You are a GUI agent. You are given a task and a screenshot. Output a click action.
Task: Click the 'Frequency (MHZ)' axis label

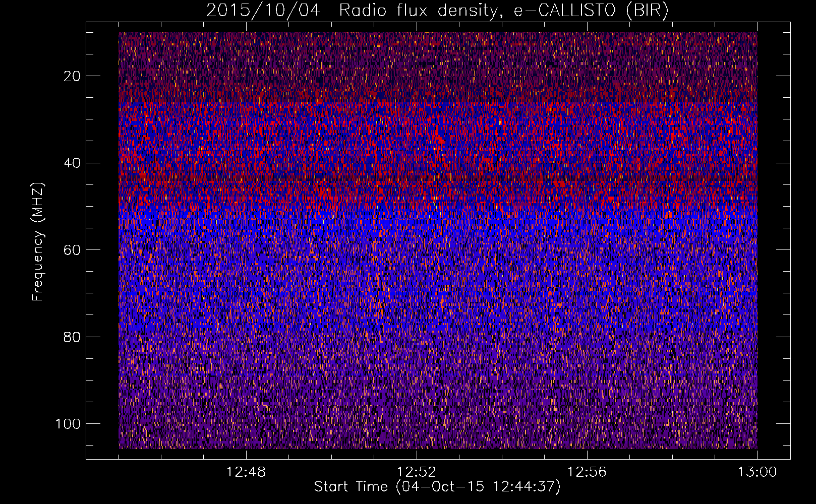coord(38,241)
